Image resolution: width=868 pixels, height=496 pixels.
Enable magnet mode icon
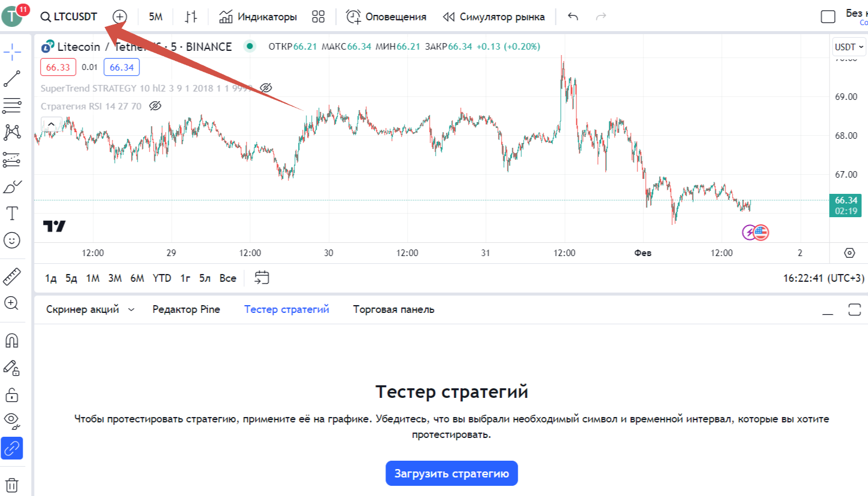click(x=12, y=340)
